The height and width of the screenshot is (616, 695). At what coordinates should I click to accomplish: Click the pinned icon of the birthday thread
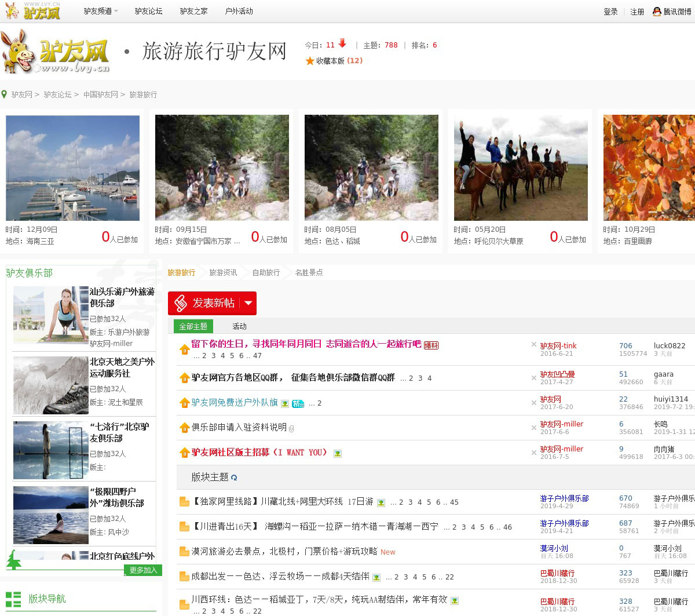click(x=184, y=349)
